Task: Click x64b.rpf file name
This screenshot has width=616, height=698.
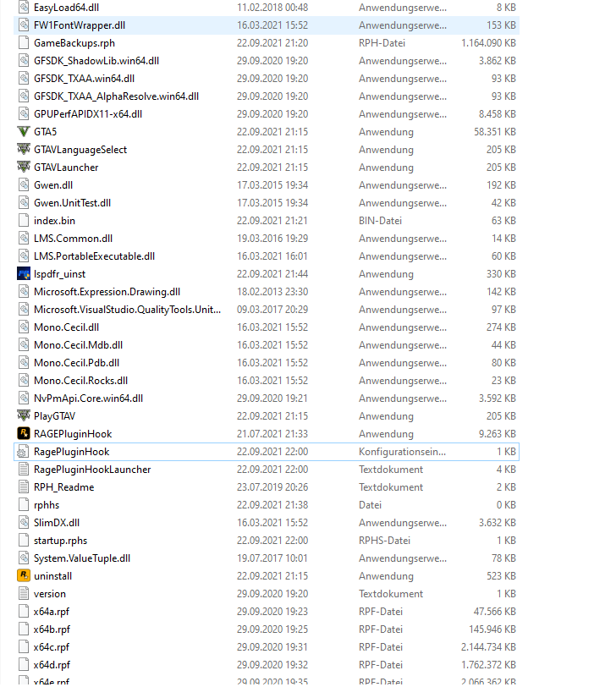Action: click(x=52, y=629)
